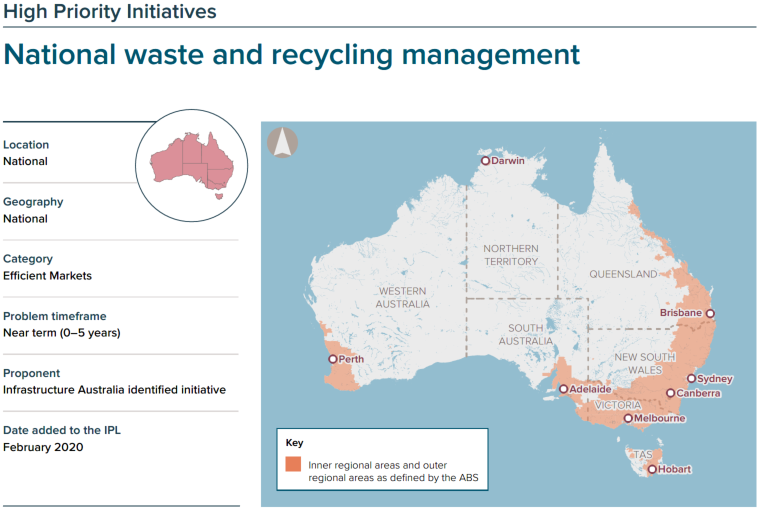
Task: Click the 'Melbourne' city name label
Action: 660,419
